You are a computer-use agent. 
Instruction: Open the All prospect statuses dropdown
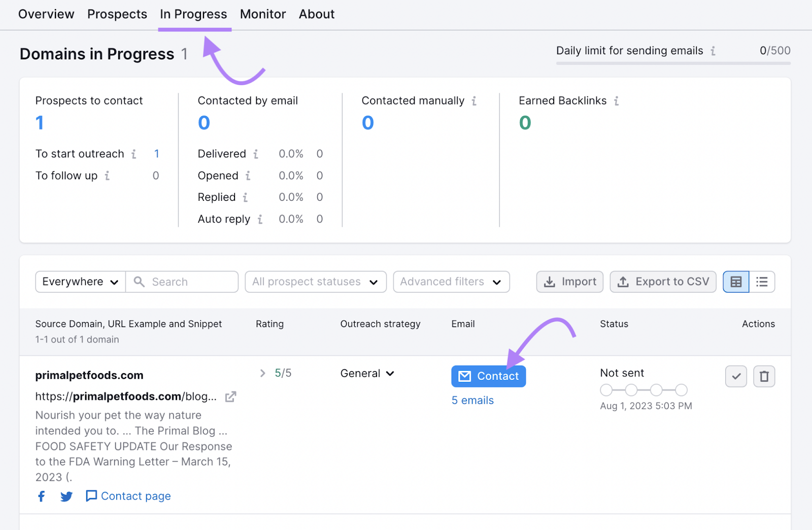(x=315, y=281)
